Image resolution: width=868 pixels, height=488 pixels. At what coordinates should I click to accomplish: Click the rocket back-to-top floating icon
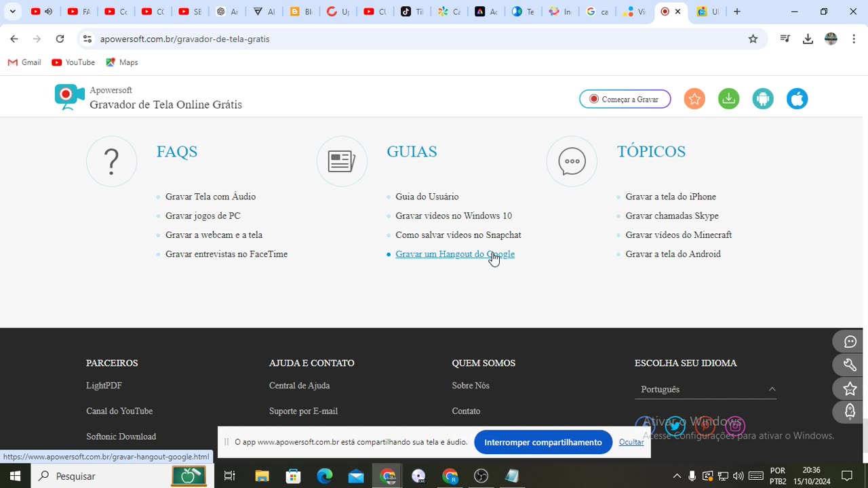(x=850, y=411)
